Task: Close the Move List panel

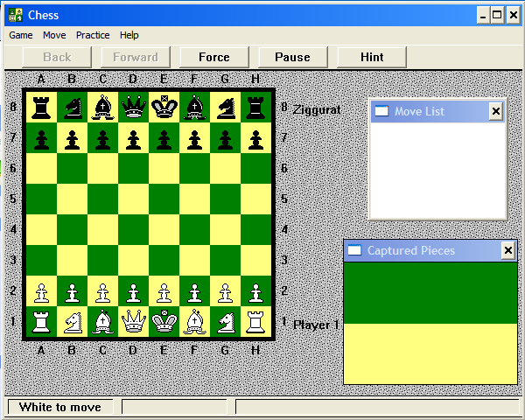Action: pyautogui.click(x=495, y=111)
